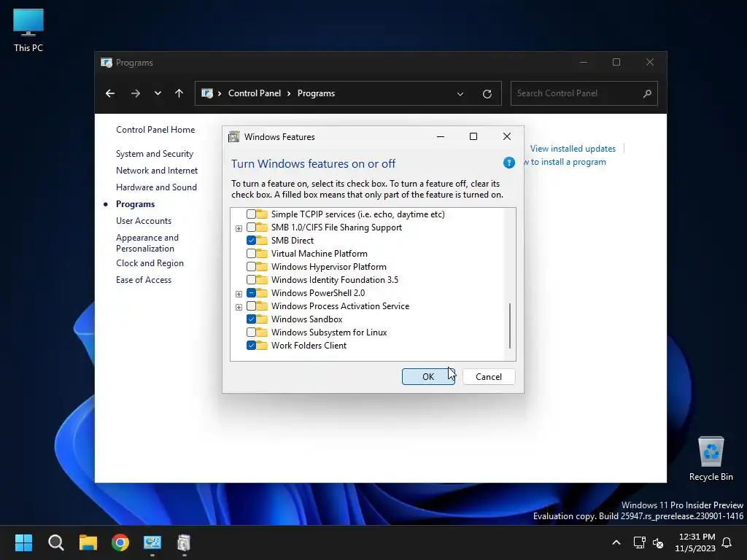Open Ease of Access category
Viewport: 747px width, 560px height.
(144, 280)
